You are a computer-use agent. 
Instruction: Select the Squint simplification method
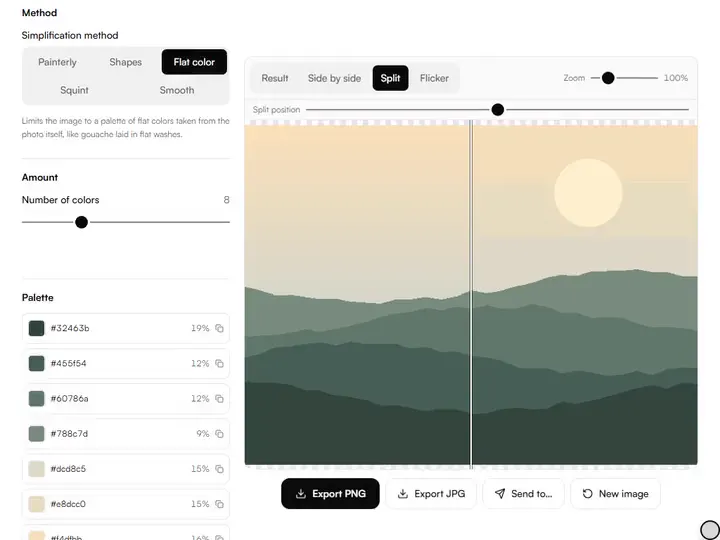74,90
